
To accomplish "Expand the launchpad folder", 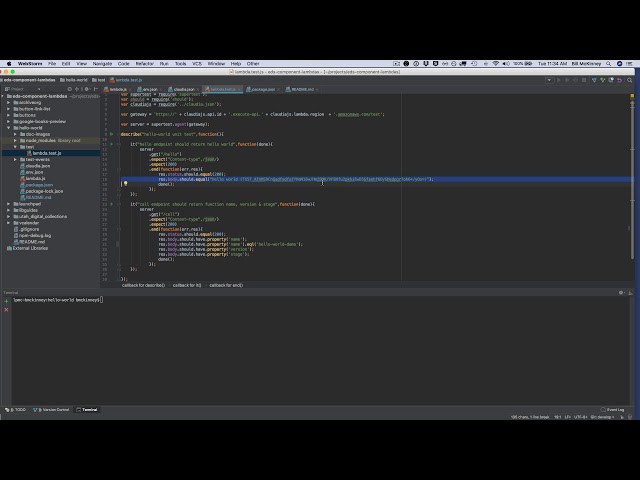I will pyautogui.click(x=9, y=204).
